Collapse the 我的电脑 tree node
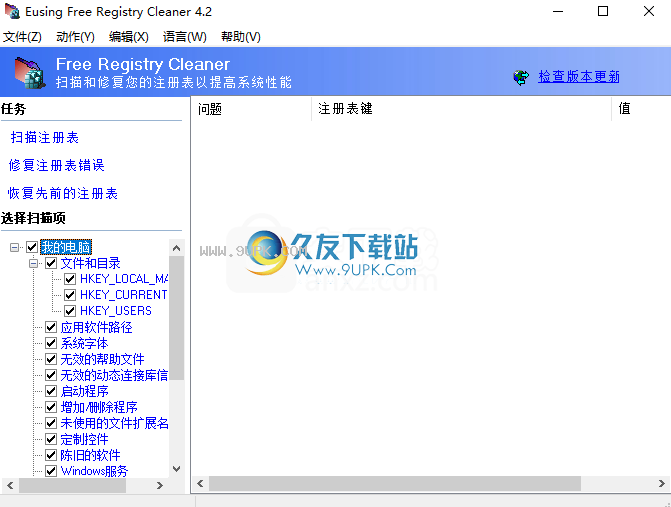Screen dimensions: 671x507 14,247
